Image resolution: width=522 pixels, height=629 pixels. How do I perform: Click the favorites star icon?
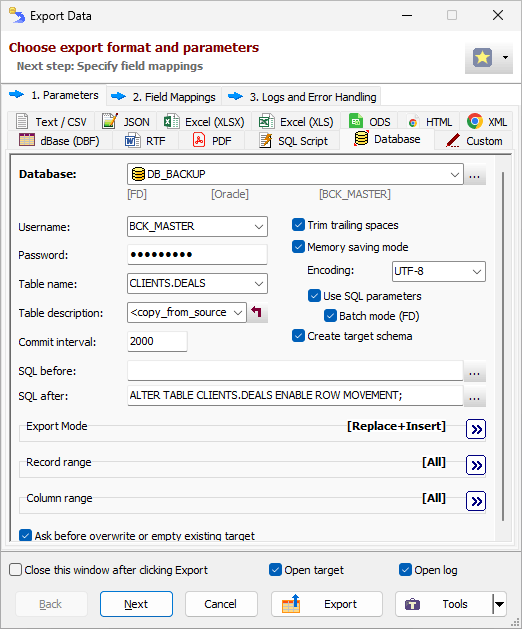(482, 57)
